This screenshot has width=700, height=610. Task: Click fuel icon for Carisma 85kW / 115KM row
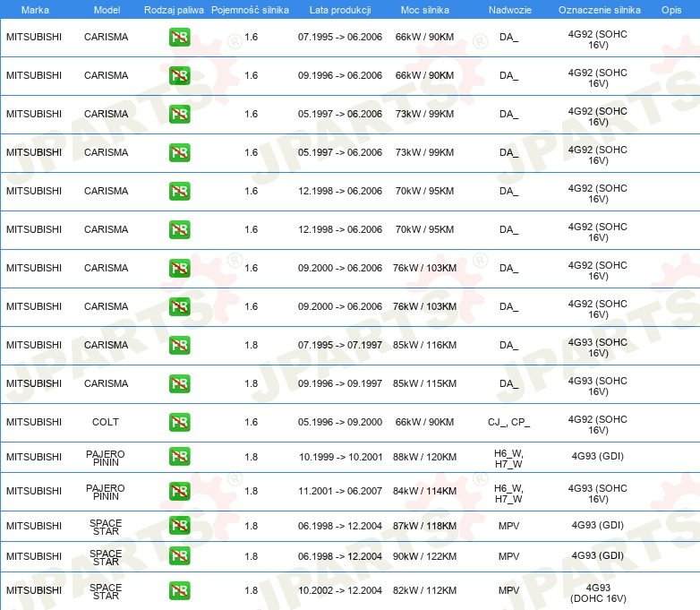click(x=179, y=383)
